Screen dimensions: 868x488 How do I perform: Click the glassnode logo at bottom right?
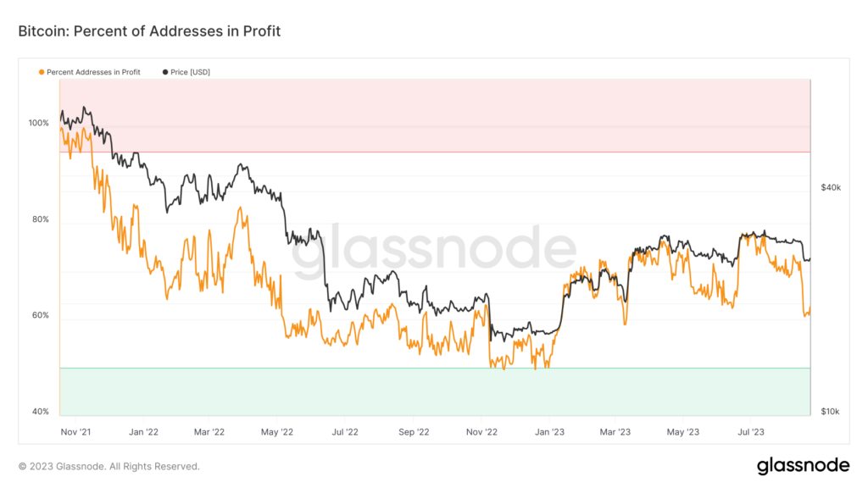pos(803,465)
